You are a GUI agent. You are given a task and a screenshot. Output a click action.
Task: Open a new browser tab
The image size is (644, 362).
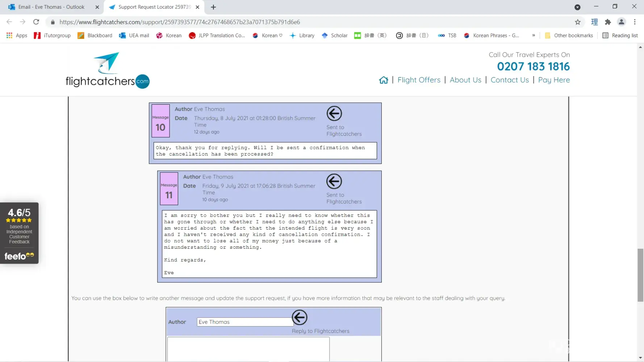[x=213, y=7]
